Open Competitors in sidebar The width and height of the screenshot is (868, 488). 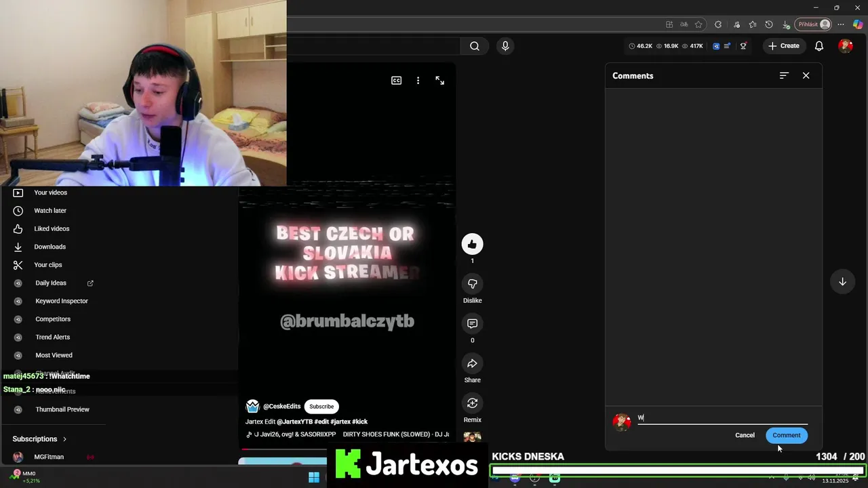(x=54, y=319)
